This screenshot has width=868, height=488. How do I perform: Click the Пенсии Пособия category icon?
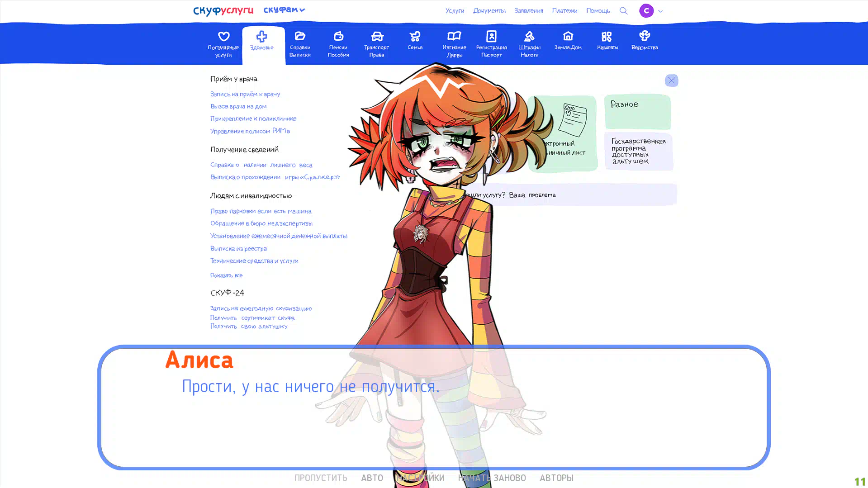[x=338, y=37]
